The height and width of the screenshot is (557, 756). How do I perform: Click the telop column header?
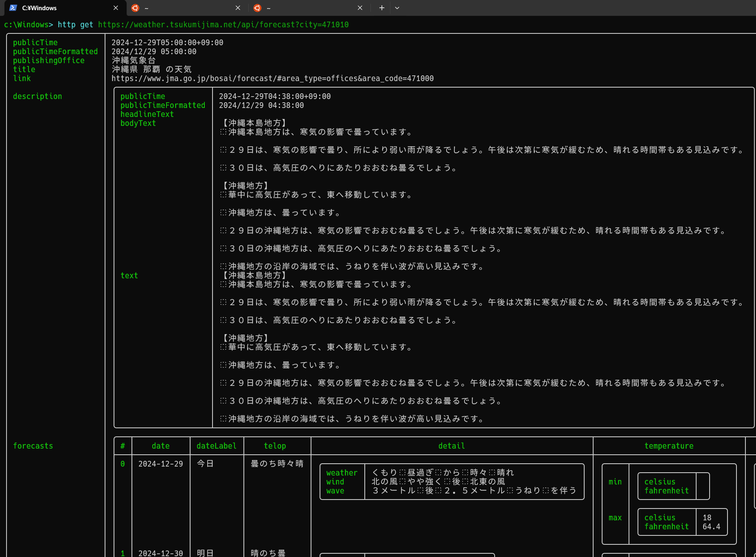point(275,446)
